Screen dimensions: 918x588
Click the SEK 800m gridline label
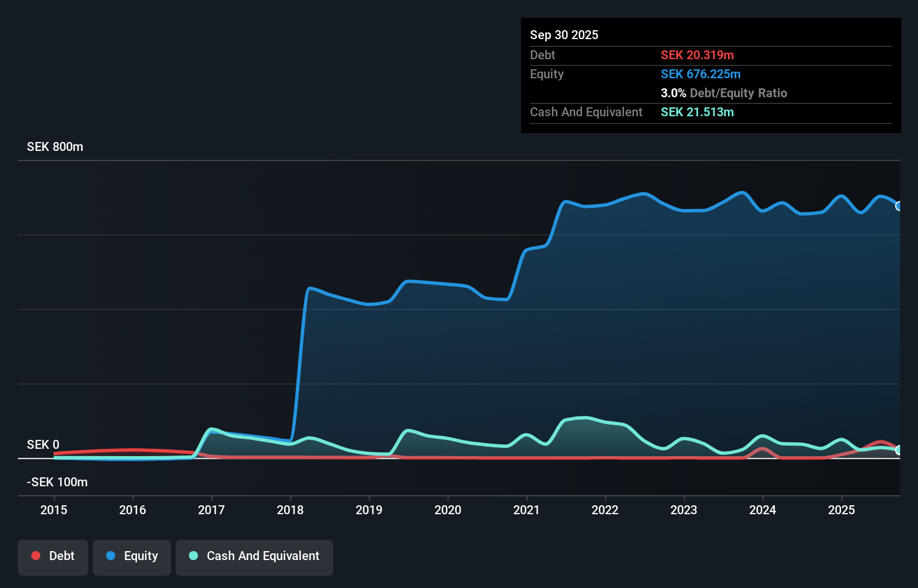[x=55, y=146]
